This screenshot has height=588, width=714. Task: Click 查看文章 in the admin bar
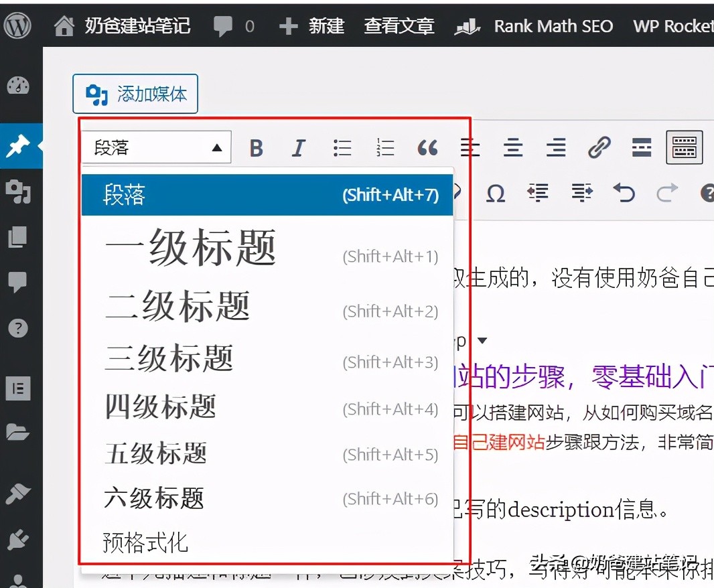click(x=399, y=25)
